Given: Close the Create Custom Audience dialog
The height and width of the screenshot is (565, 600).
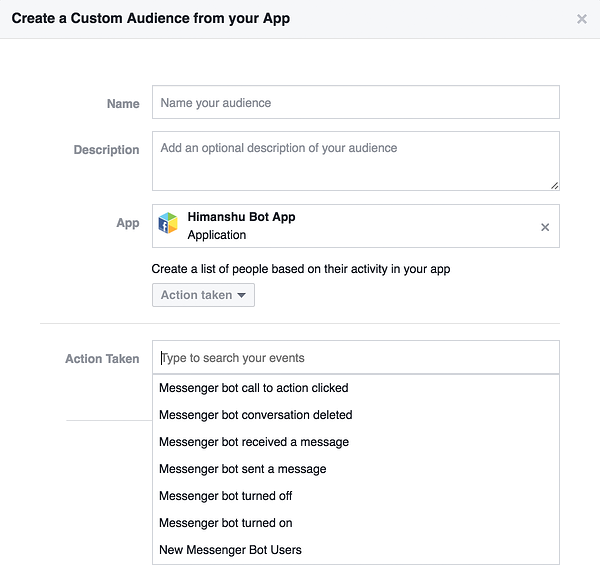Looking at the screenshot, I should point(582,19).
